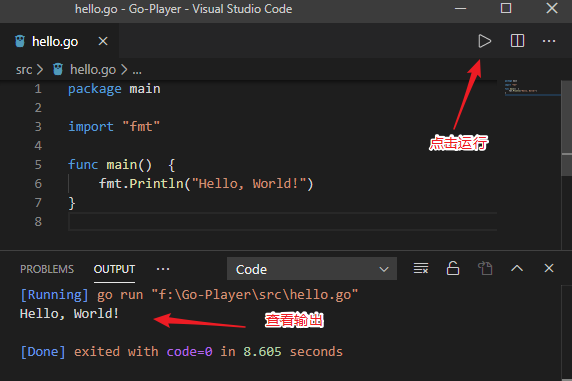Open the src folder breadcrumb
The width and height of the screenshot is (572, 381).
tap(24, 69)
